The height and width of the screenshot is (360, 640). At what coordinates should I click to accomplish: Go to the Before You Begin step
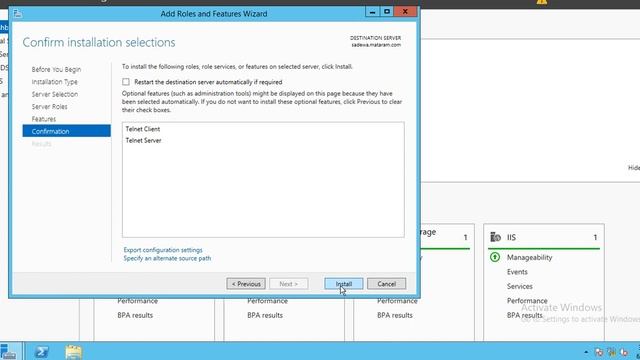[x=56, y=69]
